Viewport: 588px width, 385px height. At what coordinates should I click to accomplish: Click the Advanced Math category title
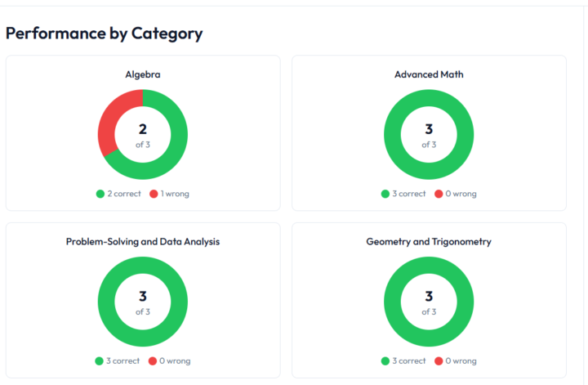429,74
